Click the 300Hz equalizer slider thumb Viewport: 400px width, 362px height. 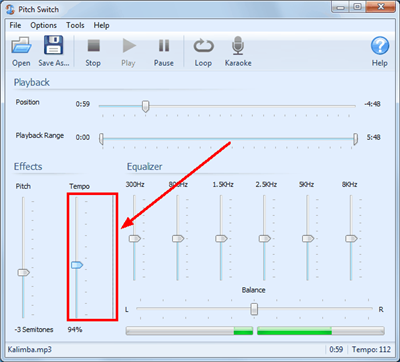click(x=135, y=239)
